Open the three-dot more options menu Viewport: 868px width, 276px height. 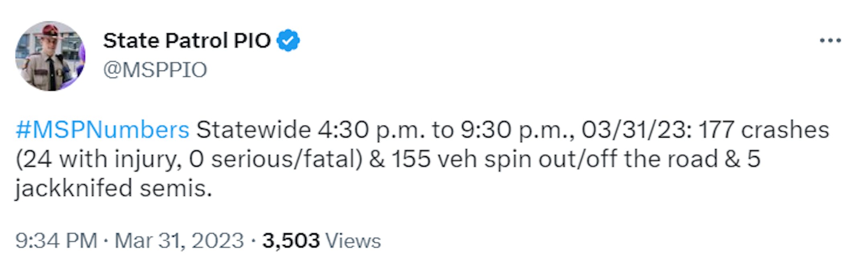[x=830, y=41]
